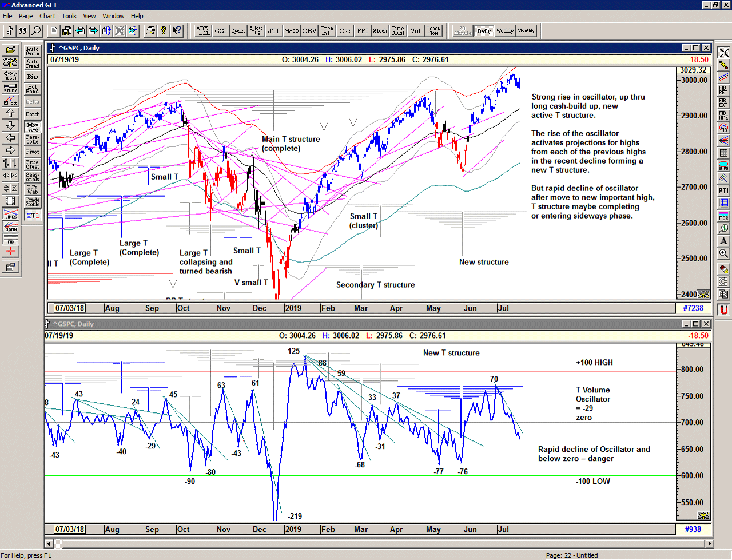The width and height of the screenshot is (732, 560).
Task: Select the text annotation A tool
Action: [x=723, y=241]
